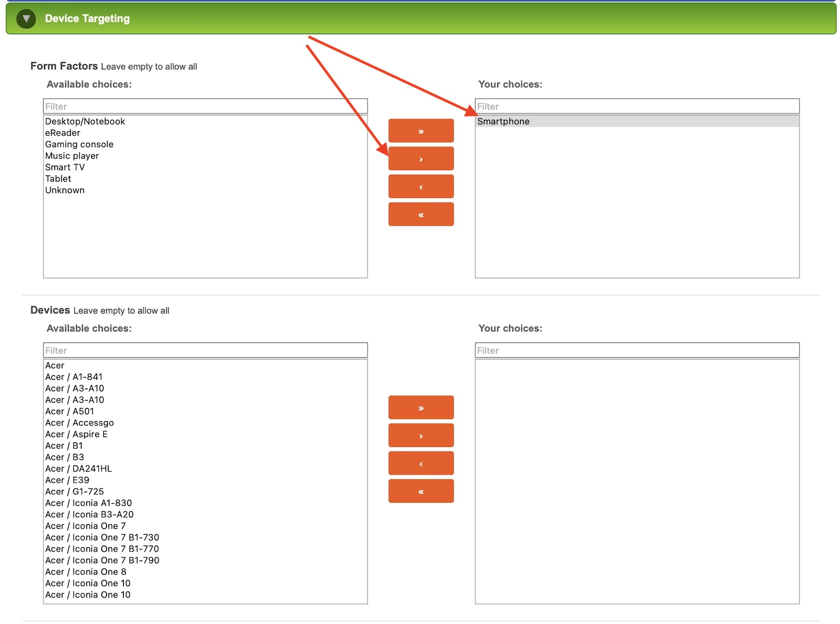Focus the Form Factors available choices filter

205,107
